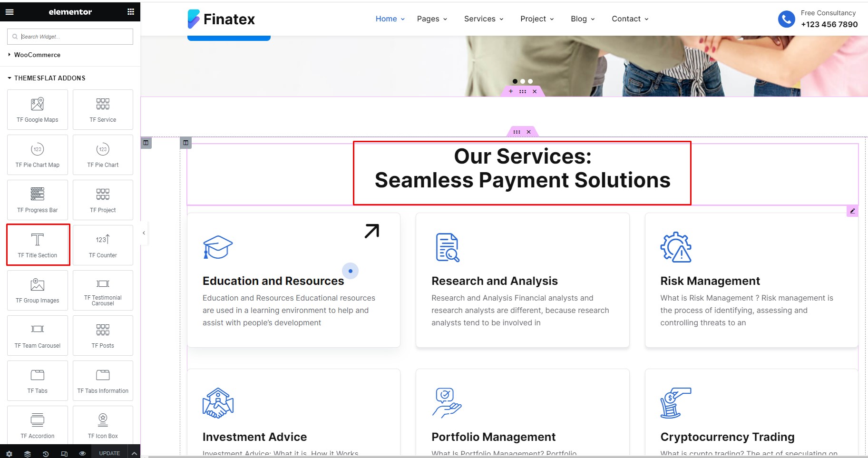Collapse the Elementor side panel
This screenshot has height=458, width=868.
click(x=144, y=233)
